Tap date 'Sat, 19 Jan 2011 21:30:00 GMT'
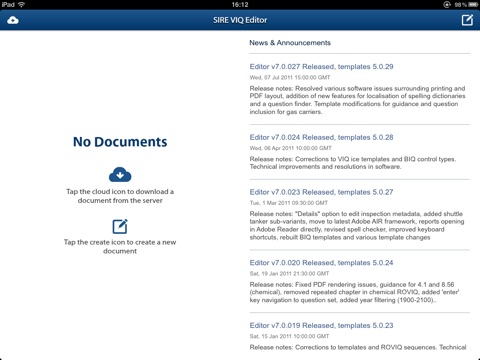Screen dimensions: 480x360 (x=289, y=273)
